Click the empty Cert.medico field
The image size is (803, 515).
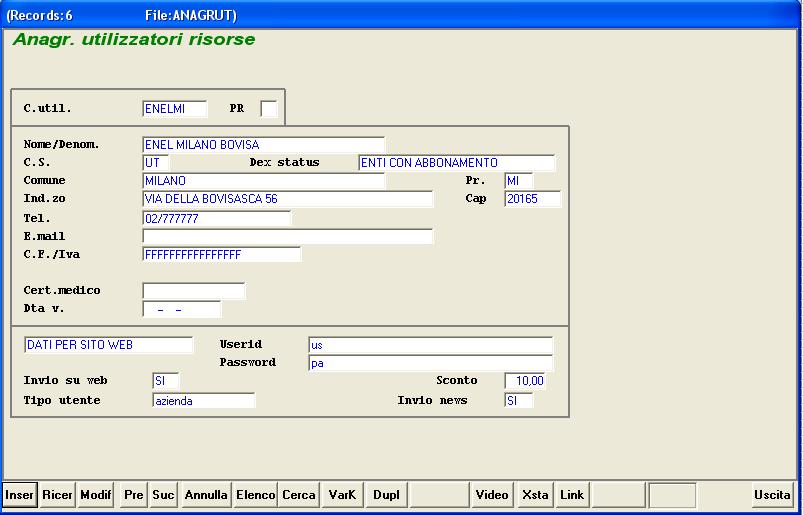tap(194, 291)
